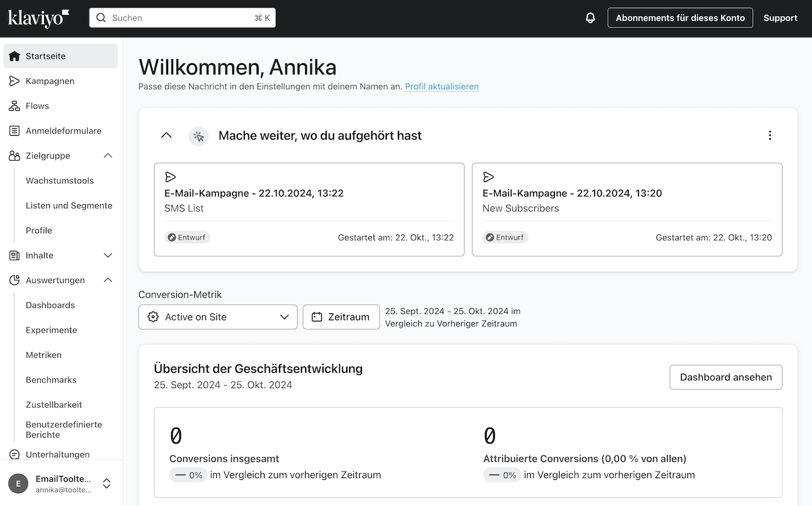Open the account switcher arrows
Viewport: 812px width, 506px height.
[107, 483]
